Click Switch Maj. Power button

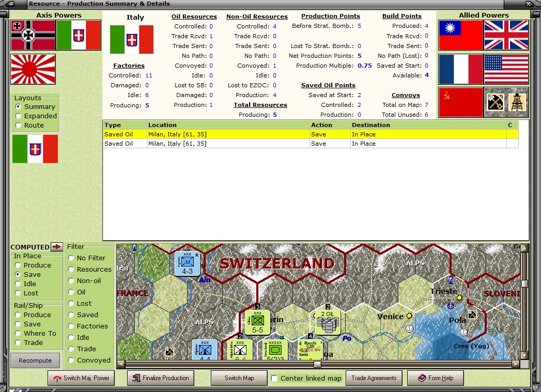(x=81, y=378)
